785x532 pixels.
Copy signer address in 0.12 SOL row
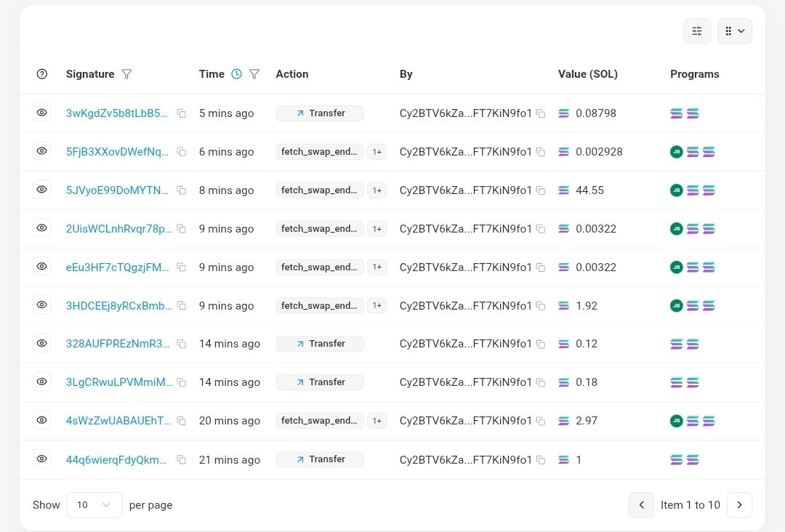[x=541, y=344]
